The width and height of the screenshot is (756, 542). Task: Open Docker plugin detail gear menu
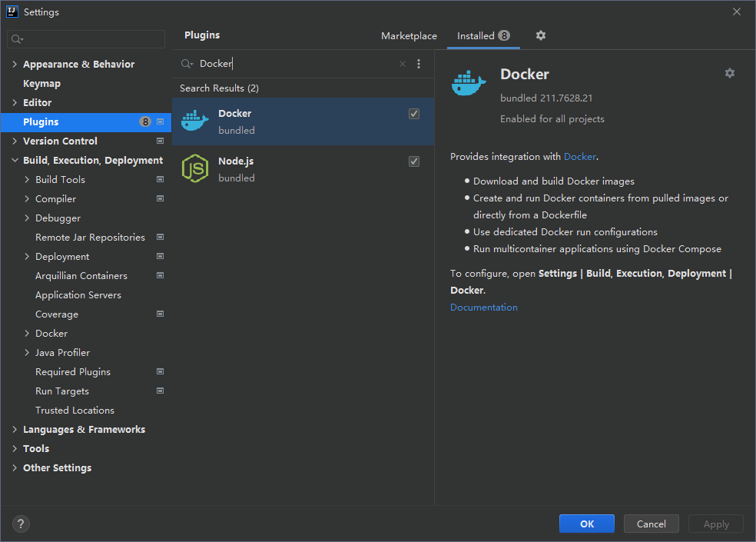point(729,73)
